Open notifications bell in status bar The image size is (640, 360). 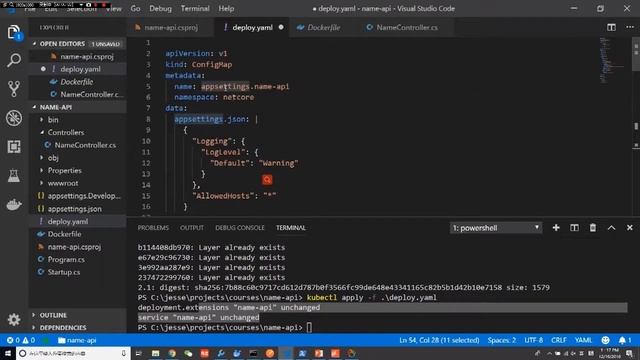(624, 340)
